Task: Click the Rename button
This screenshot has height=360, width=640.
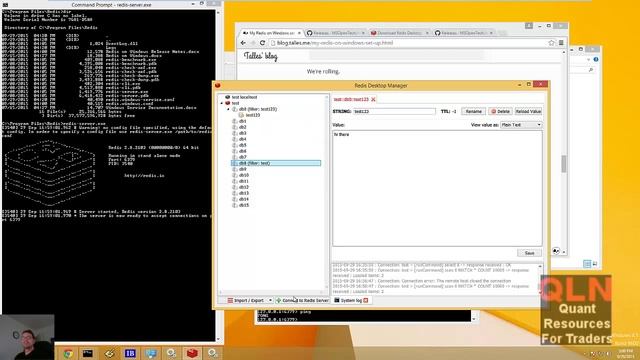Action: tap(473, 111)
